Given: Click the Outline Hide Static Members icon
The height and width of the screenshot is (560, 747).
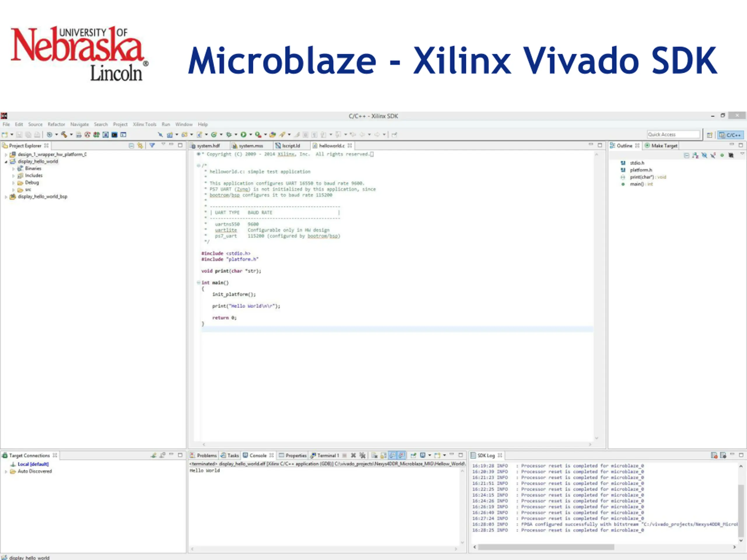Looking at the screenshot, I should click(713, 155).
